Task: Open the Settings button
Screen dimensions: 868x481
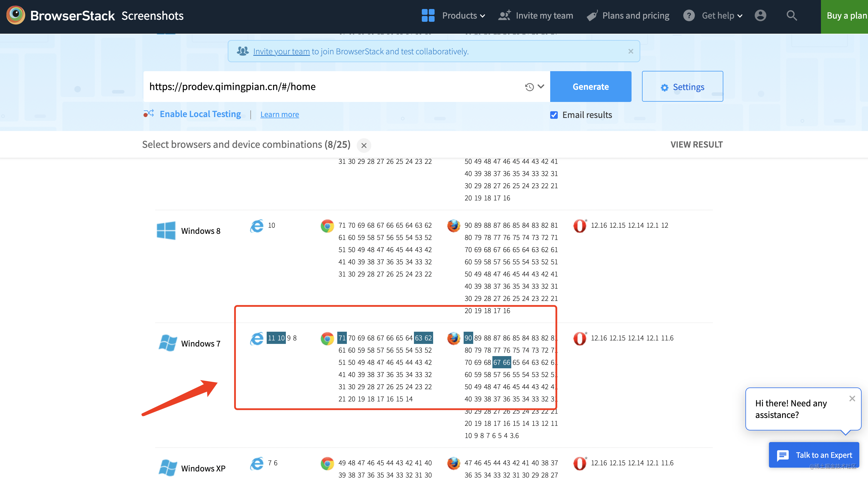Action: (x=682, y=86)
